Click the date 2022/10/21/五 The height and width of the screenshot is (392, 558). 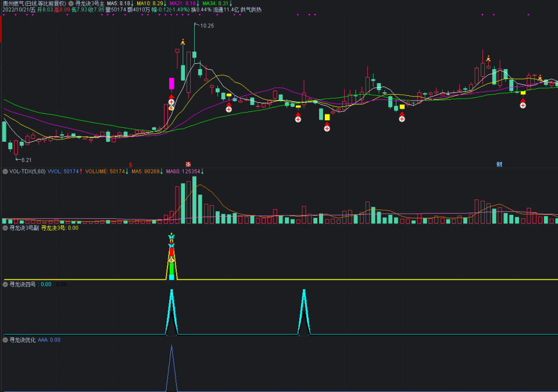coord(19,10)
